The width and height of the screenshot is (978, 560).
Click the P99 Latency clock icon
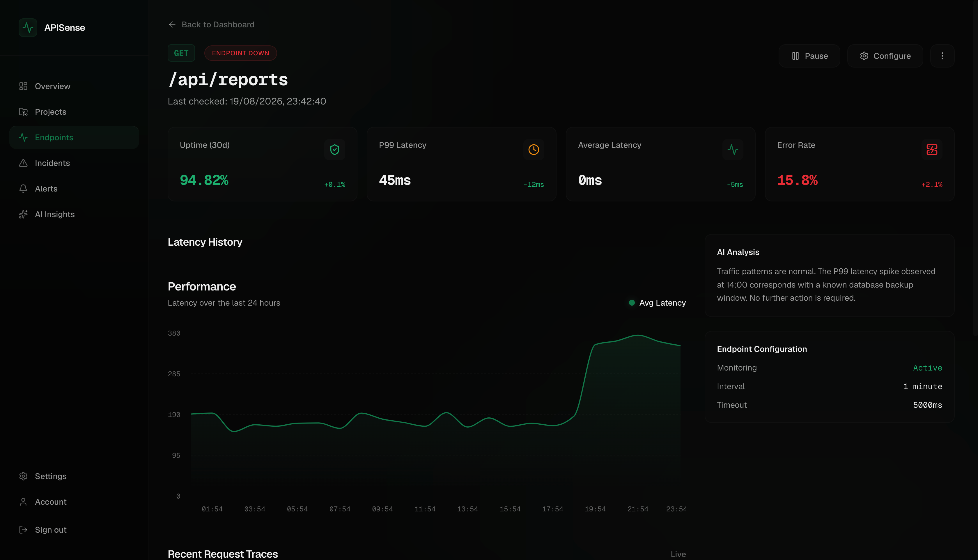click(x=534, y=150)
